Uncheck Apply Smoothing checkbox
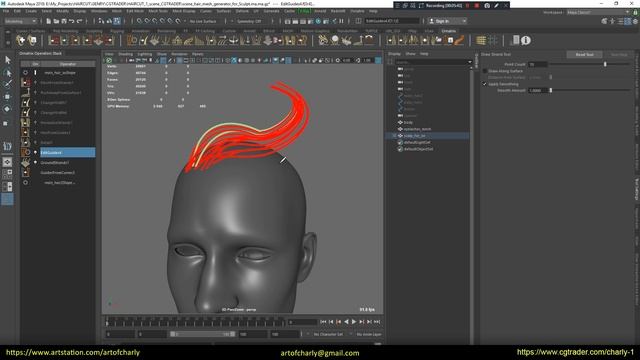Viewport: 640px width, 360px height. pos(485,84)
